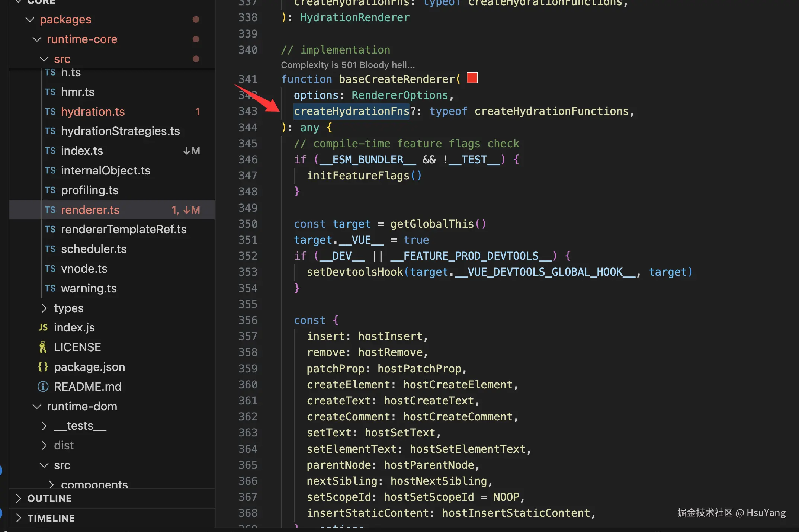Viewport: 799px width, 532px height.
Task: Click the TS icon beside scheduler.ts
Action: point(50,249)
